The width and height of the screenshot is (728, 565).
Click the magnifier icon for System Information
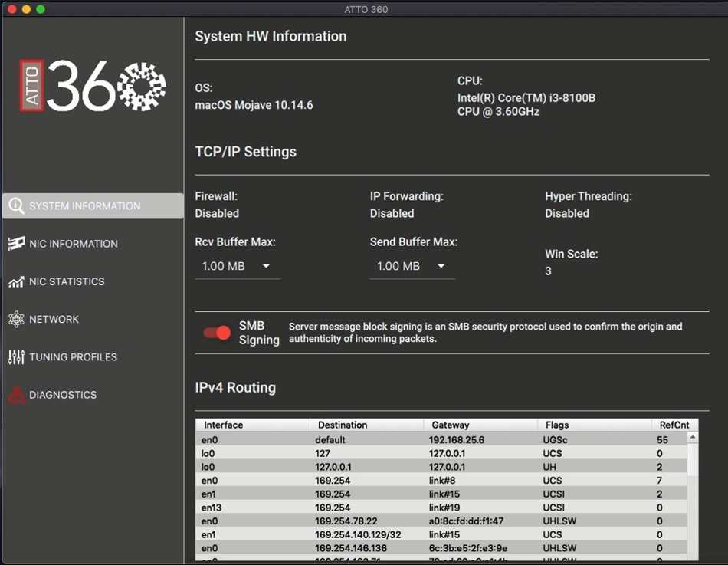click(16, 205)
